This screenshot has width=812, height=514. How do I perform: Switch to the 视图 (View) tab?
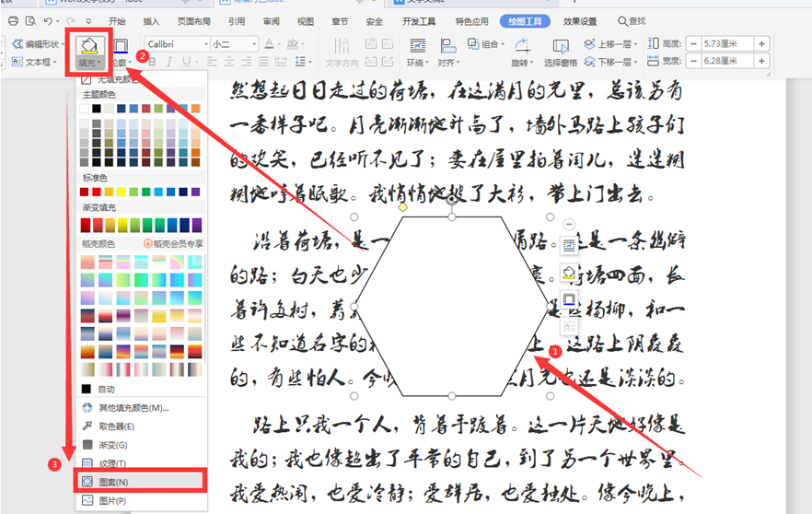click(306, 21)
